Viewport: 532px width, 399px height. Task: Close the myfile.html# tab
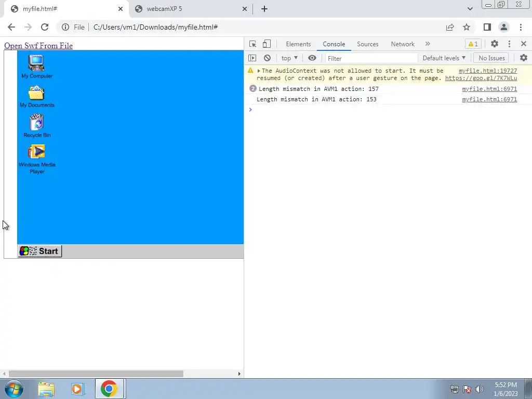click(x=121, y=9)
